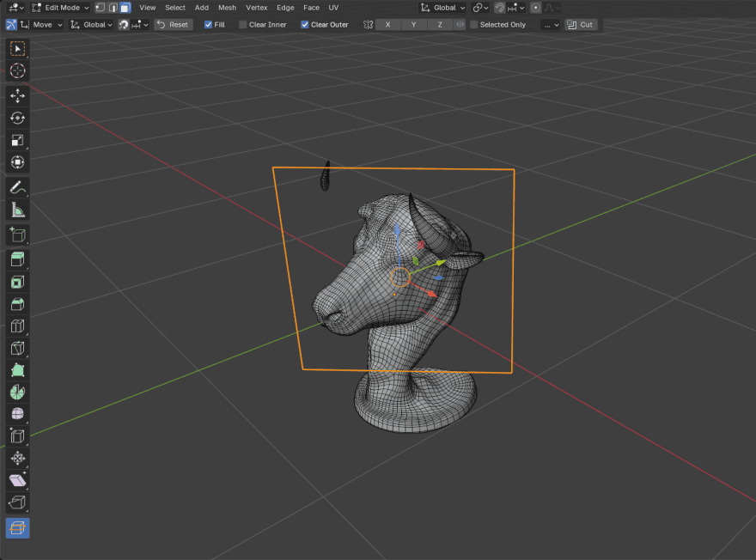756x560 pixels.
Task: Pick the Inset Faces tool
Action: click(x=17, y=282)
